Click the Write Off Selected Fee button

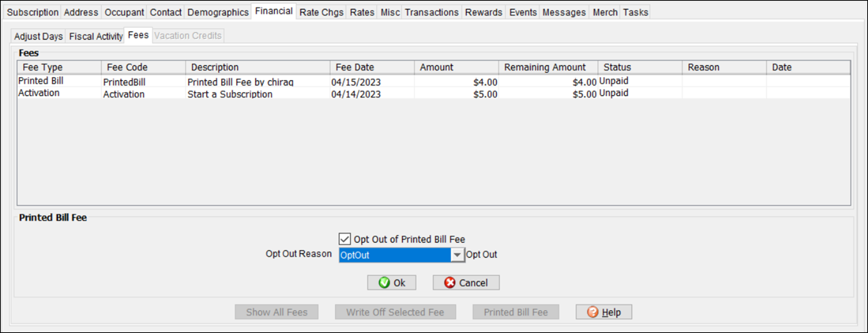(x=395, y=312)
